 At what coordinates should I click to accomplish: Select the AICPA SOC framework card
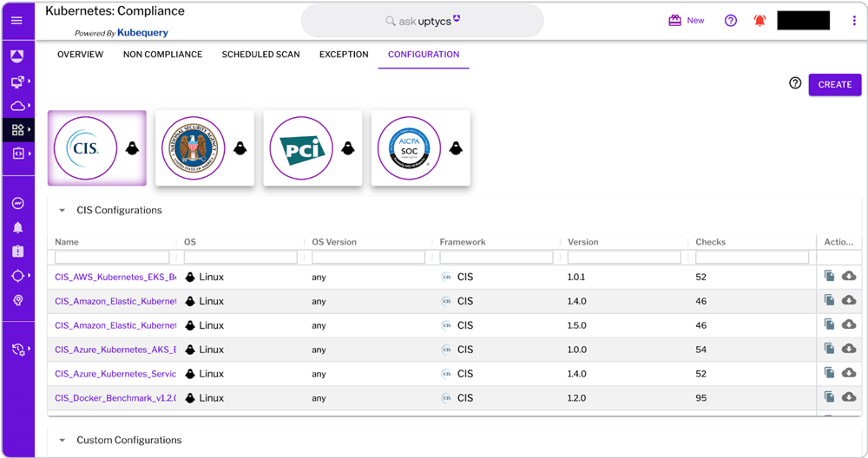(x=421, y=147)
